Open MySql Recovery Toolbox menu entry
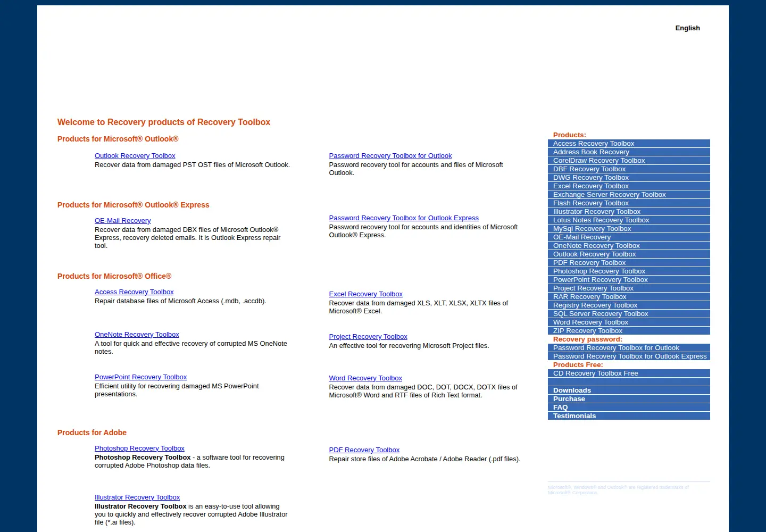Screen dimensions: 766x532 pyautogui.click(x=629, y=229)
